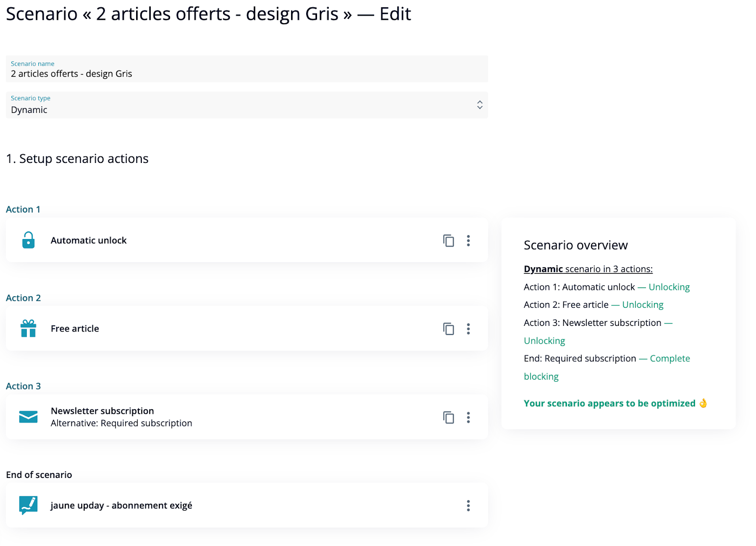The image size is (756, 546).
Task: Click 'Dynamic scenario in 3 actions:' text
Action: click(x=588, y=269)
